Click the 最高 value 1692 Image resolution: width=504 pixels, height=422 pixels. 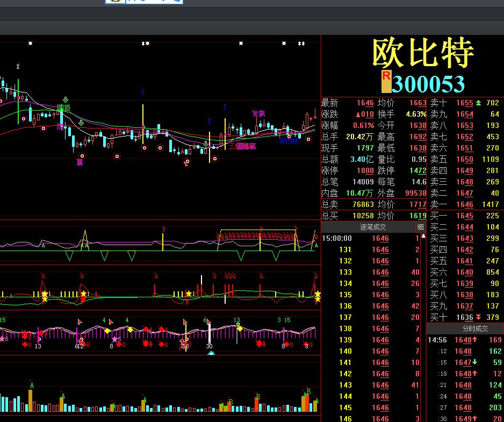pyautogui.click(x=417, y=137)
